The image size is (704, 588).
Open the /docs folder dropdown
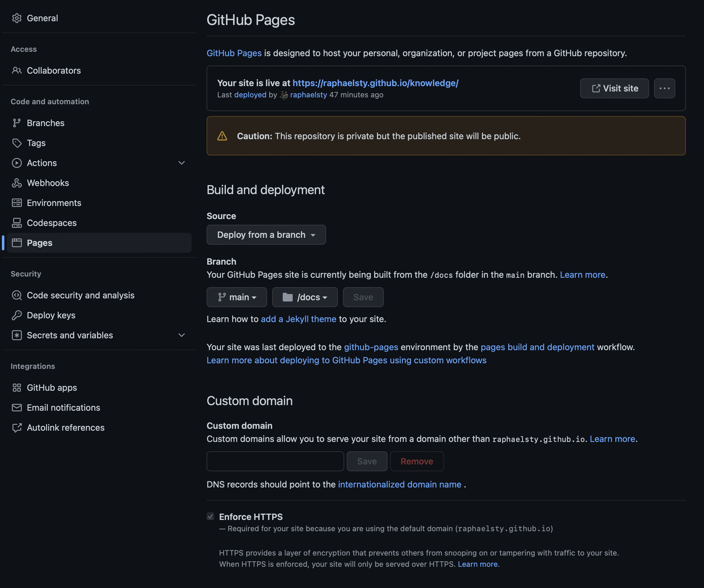[305, 297]
